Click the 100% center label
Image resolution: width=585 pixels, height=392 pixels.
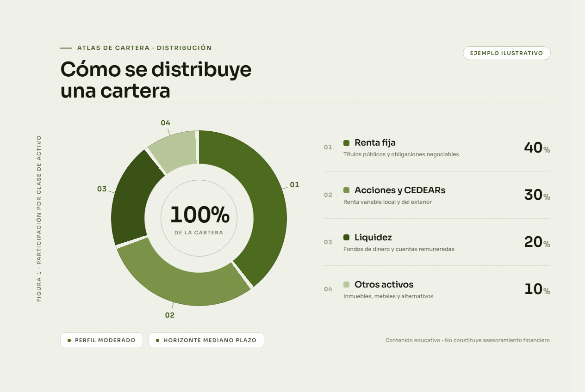tap(199, 215)
